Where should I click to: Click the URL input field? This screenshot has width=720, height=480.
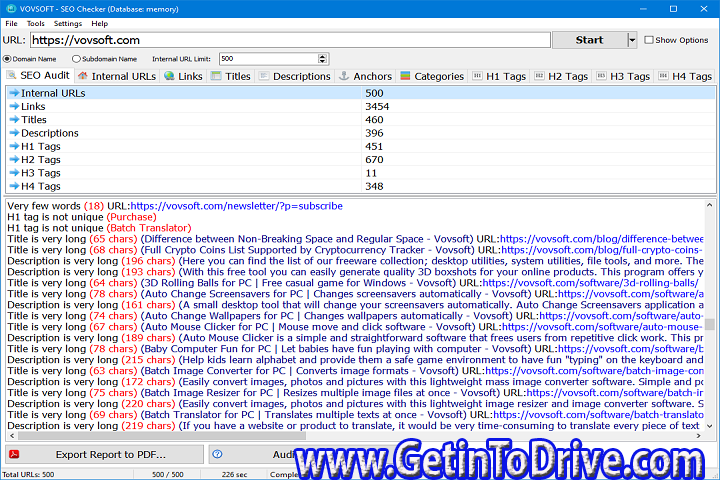(x=290, y=40)
